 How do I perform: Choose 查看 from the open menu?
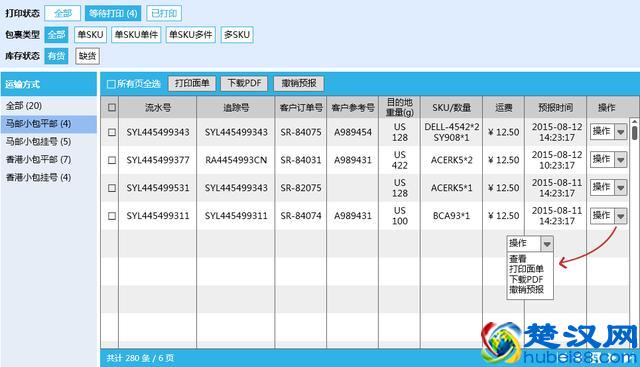pos(518,259)
